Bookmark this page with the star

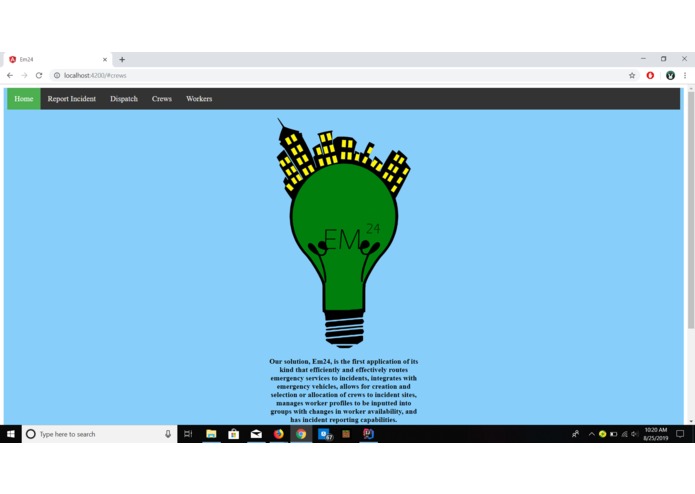click(x=632, y=75)
